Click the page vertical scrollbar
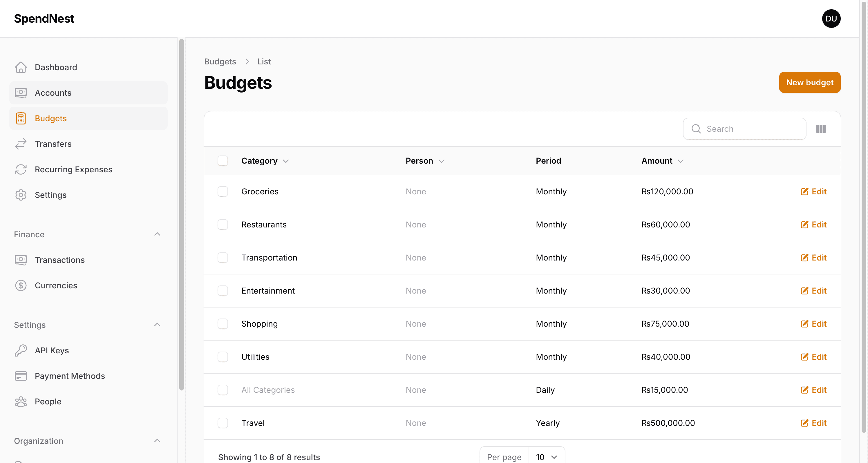Image resolution: width=868 pixels, height=463 pixels. (x=864, y=217)
